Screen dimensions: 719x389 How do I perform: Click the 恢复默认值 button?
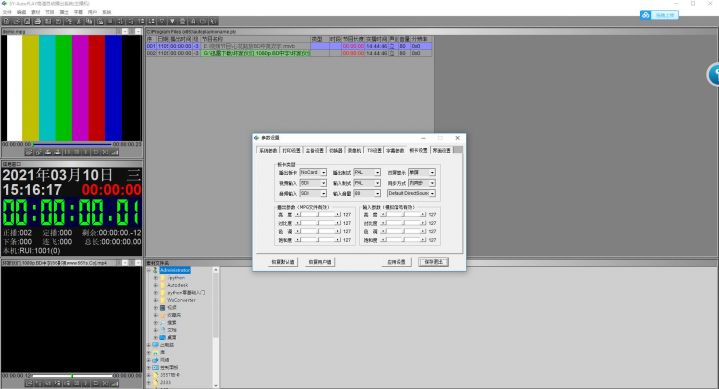[x=283, y=262]
